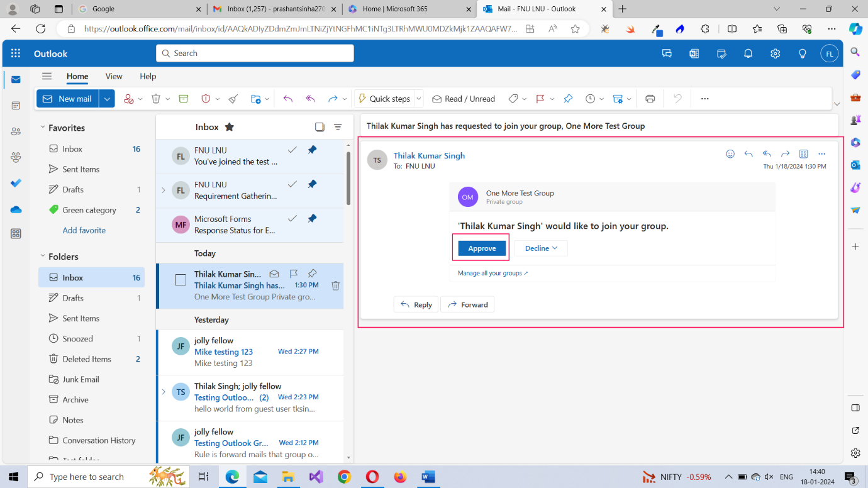Screen dimensions: 868x488
Task: Check the box for Tilak Kumar Singh email
Action: (x=181, y=280)
